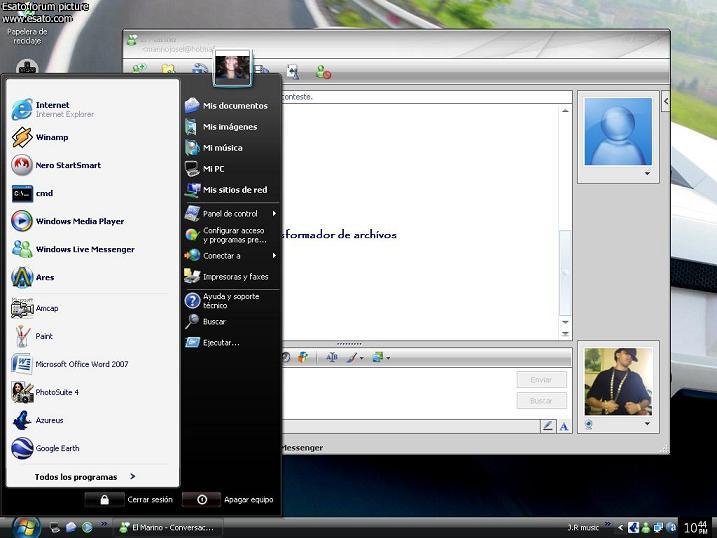This screenshot has height=538, width=717.
Task: Open Ayuda y soporte técnico
Action: (231, 301)
